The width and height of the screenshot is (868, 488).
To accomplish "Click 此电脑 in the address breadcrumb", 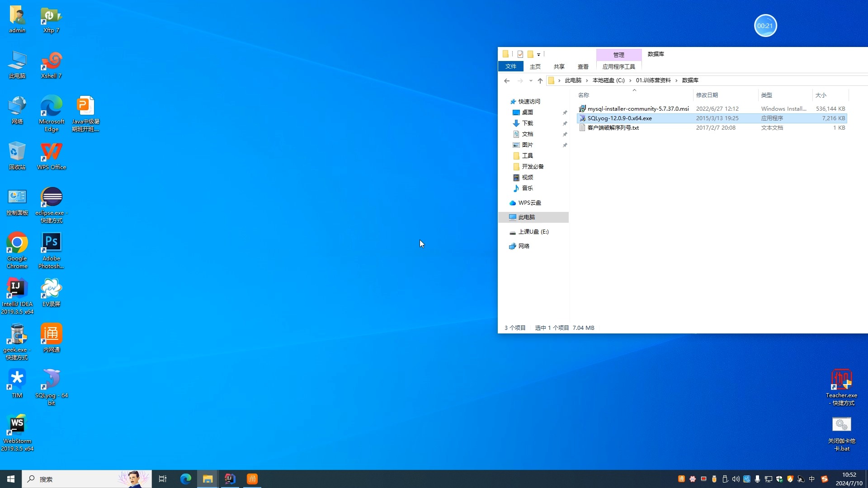I will tap(573, 80).
